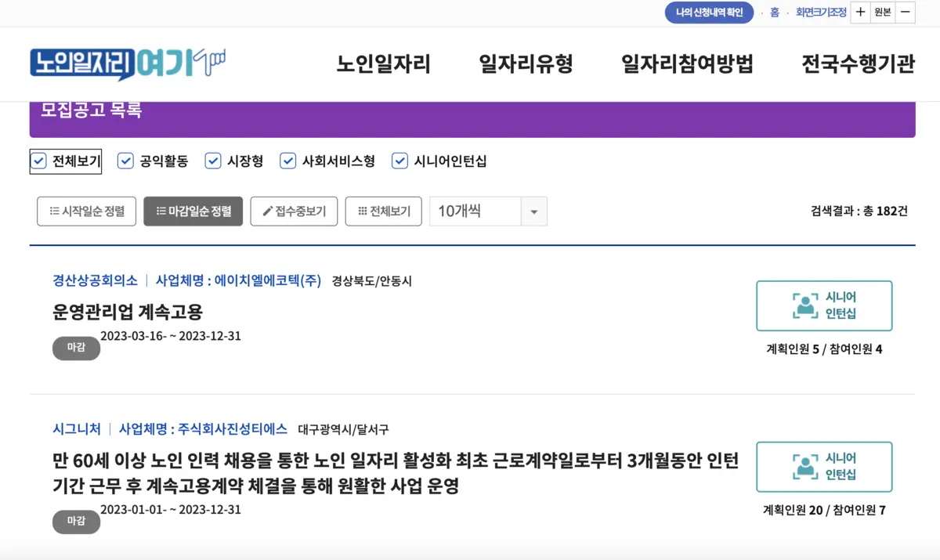Uncheck the 전체보기 checkbox
The image size is (940, 560).
38,160
